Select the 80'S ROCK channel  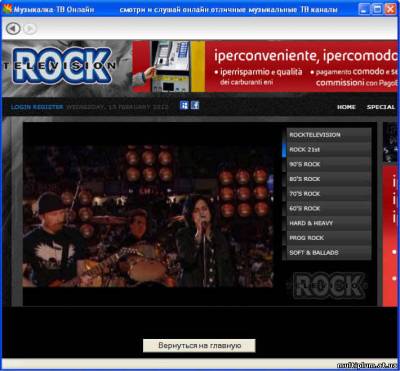tap(327, 179)
